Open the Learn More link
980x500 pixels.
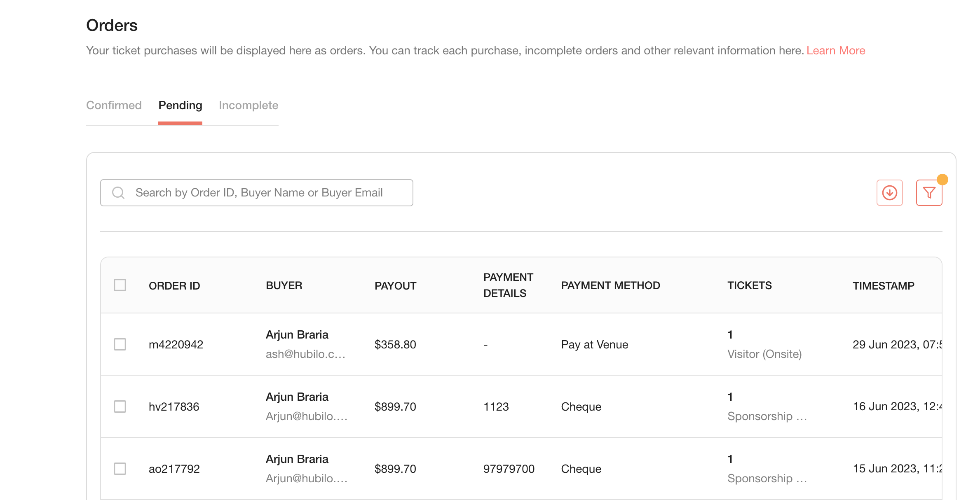click(835, 51)
